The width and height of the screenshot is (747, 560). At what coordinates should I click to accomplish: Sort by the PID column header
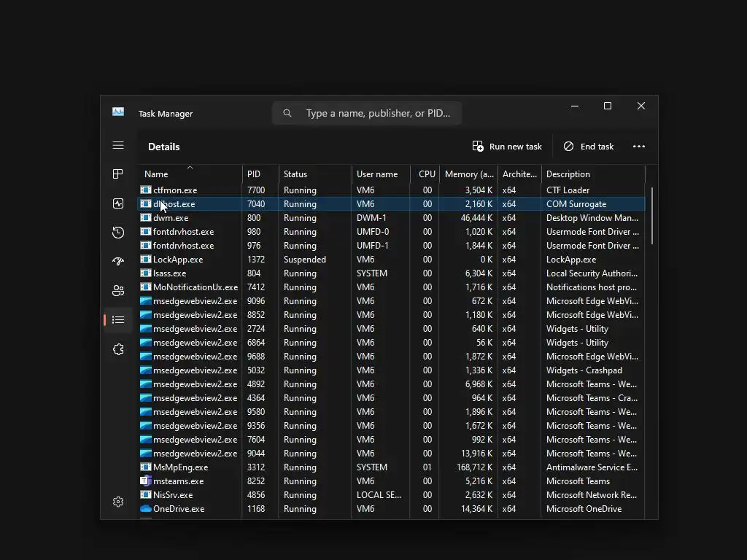click(260, 174)
